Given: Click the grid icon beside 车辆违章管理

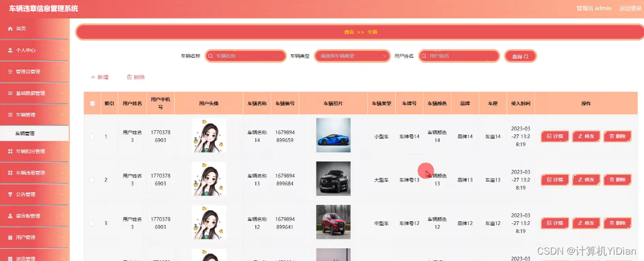Looking at the screenshot, I should pos(10,173).
